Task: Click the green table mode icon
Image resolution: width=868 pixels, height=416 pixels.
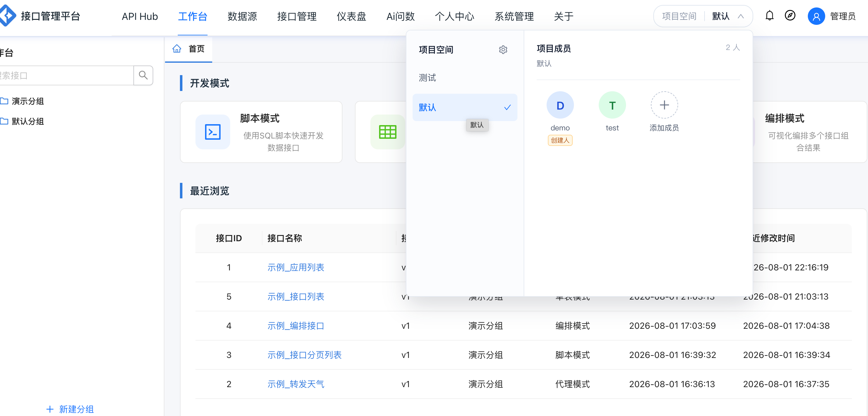Action: (387, 132)
